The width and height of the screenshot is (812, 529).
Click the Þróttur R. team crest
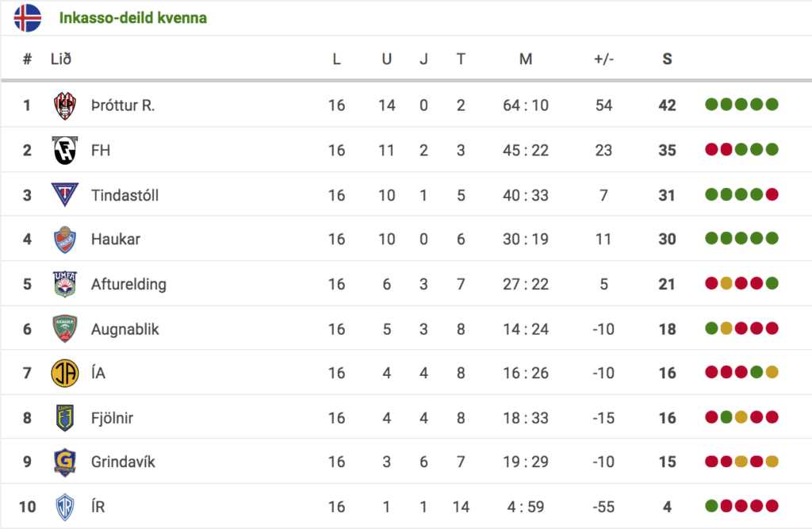pyautogui.click(x=65, y=105)
